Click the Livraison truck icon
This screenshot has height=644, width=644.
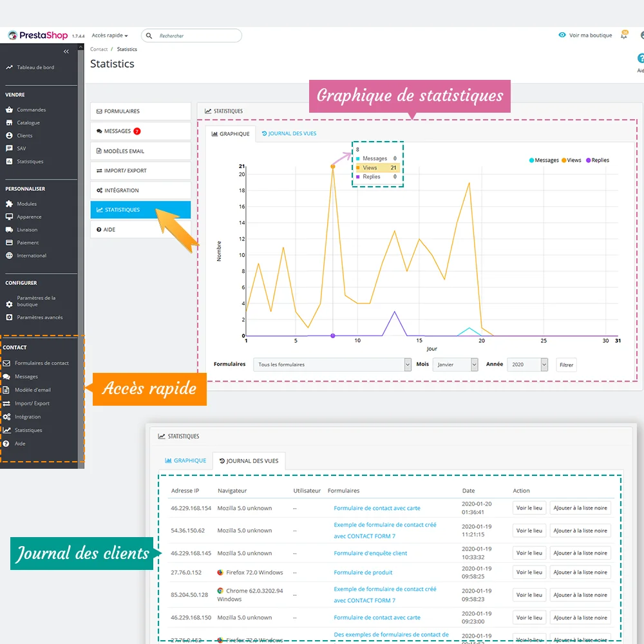click(x=9, y=229)
